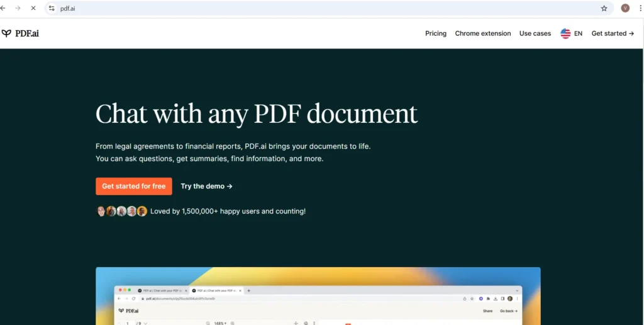Click the US flag language icon

(565, 34)
